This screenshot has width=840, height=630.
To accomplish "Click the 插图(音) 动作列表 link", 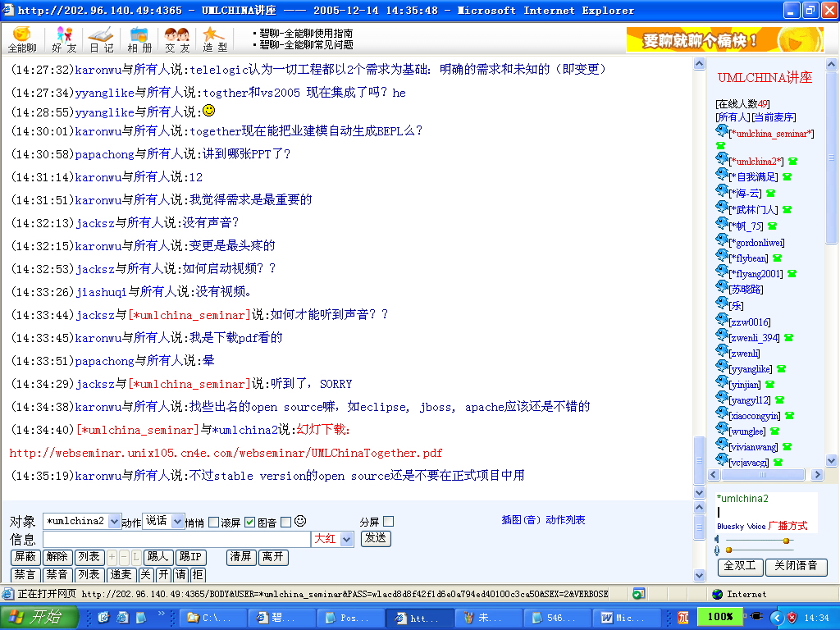I will coord(543,519).
